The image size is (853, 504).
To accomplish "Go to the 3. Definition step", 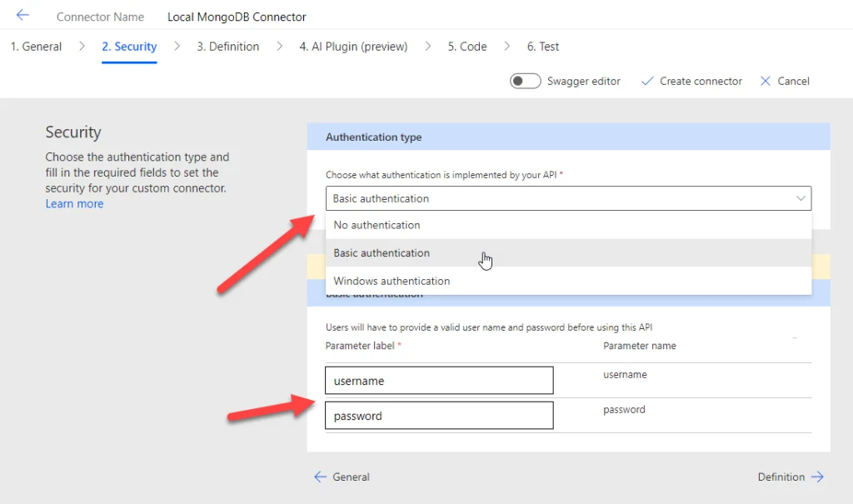I will pos(228,47).
